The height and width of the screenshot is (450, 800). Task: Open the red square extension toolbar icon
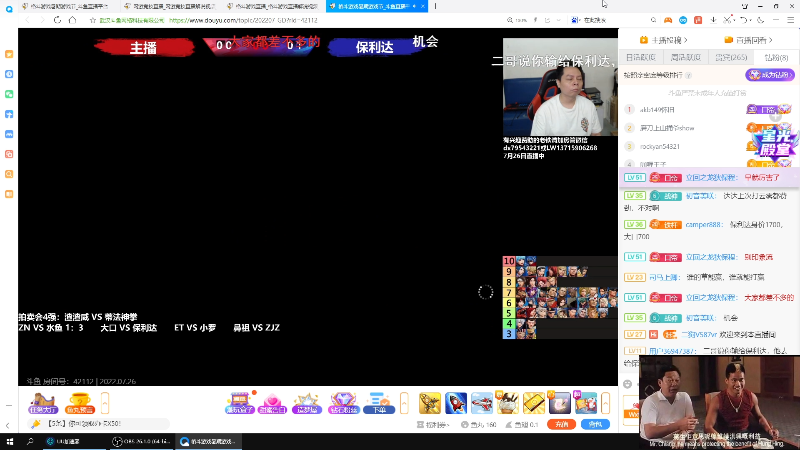coord(698,20)
